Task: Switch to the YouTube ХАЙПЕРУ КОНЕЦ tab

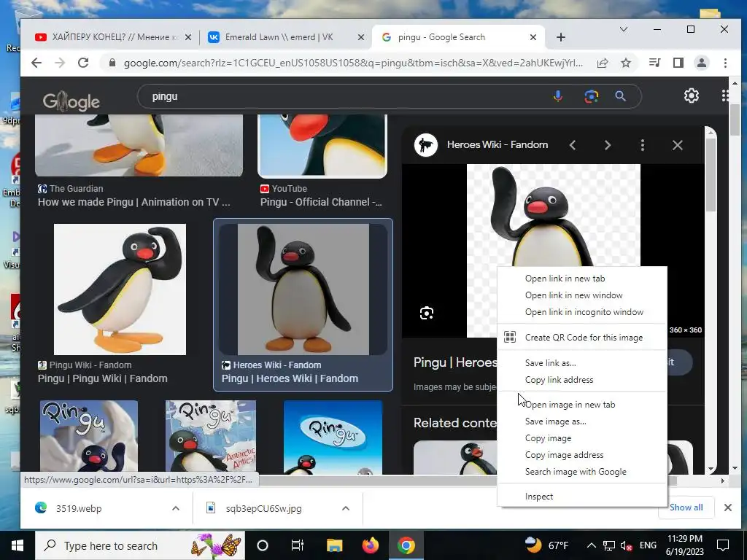Action: point(113,37)
